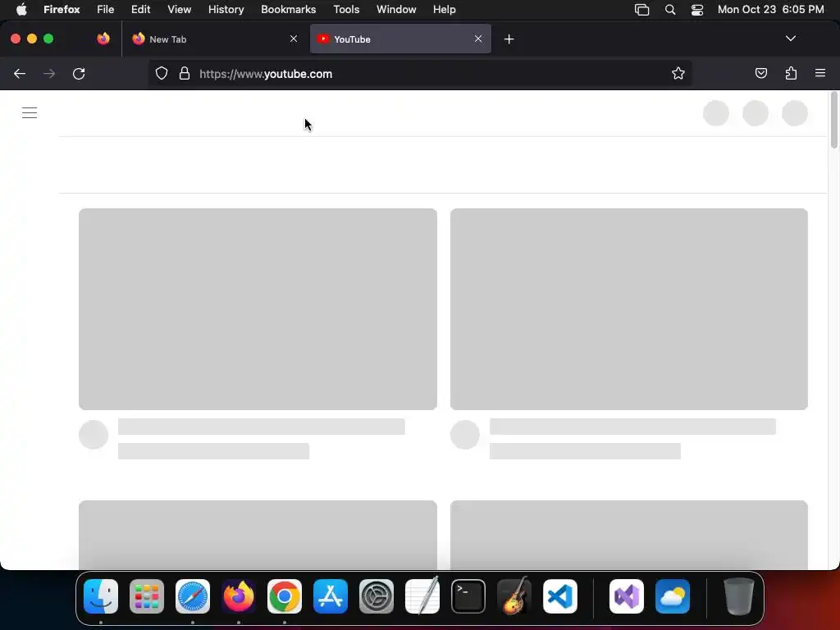Open Firefox extensions puzzle icon
The width and height of the screenshot is (840, 630).
coord(791,73)
